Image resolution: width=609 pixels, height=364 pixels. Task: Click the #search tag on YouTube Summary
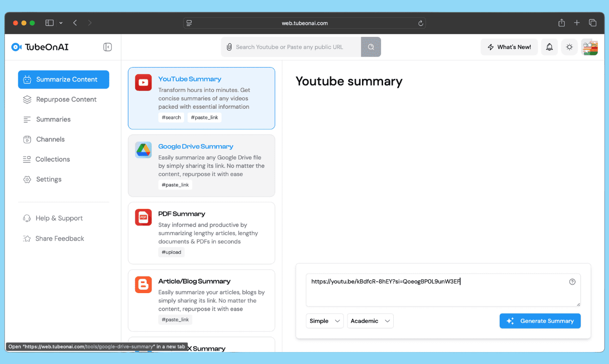(171, 117)
